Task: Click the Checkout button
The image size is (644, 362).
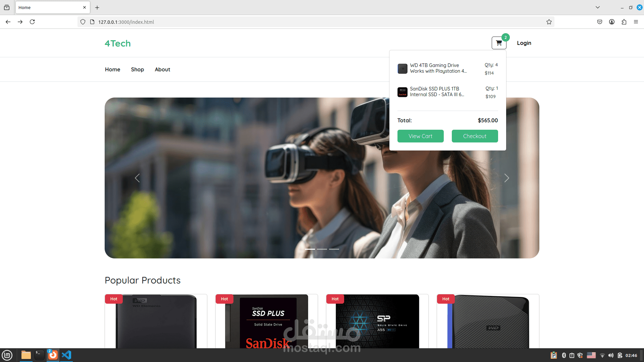Action: pyautogui.click(x=475, y=136)
